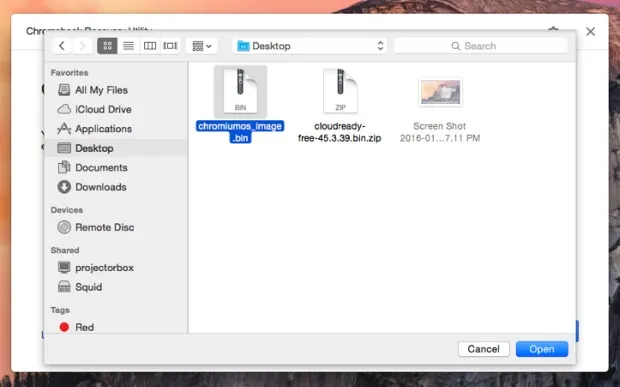Click the Shared section header
This screenshot has height=387, width=620.
[x=65, y=250]
